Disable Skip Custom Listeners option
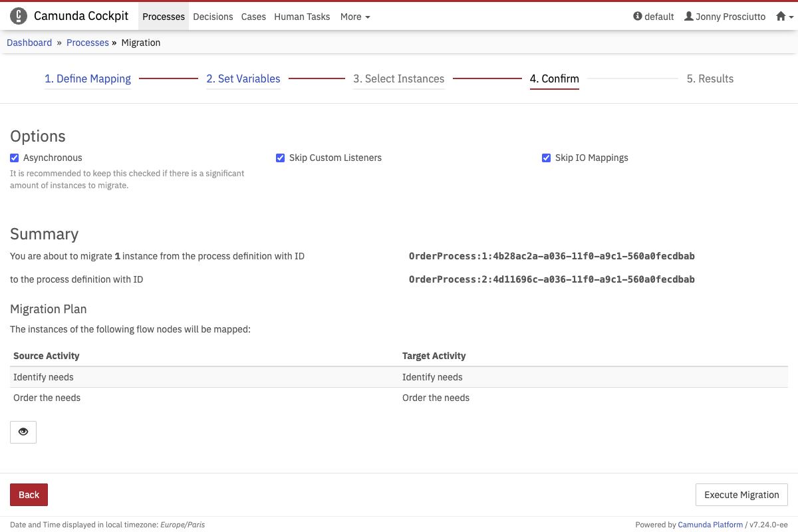798x532 pixels. [281, 158]
